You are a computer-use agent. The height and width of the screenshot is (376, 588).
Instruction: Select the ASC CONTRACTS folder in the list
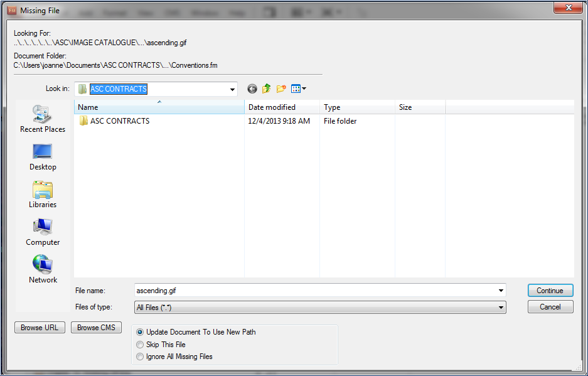[x=119, y=121]
